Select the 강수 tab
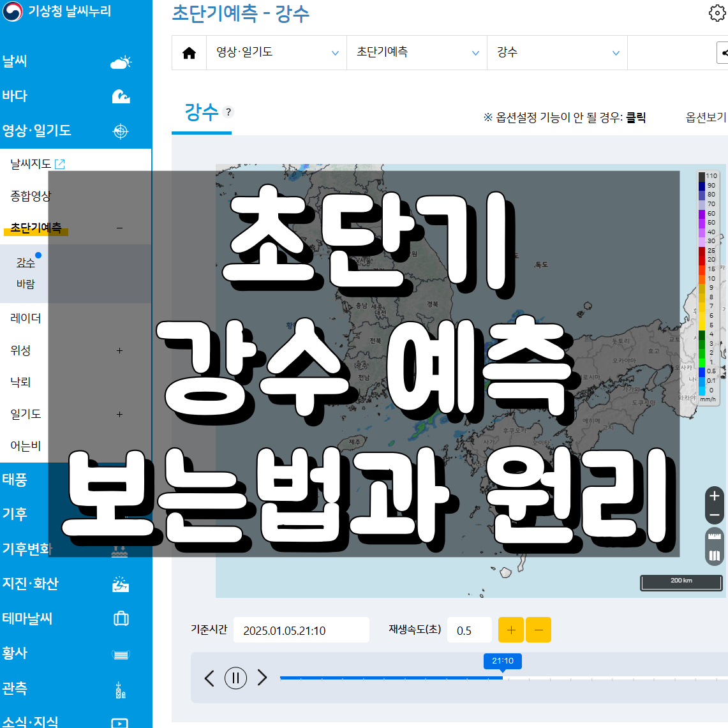This screenshot has height=728, width=728. pyautogui.click(x=202, y=112)
